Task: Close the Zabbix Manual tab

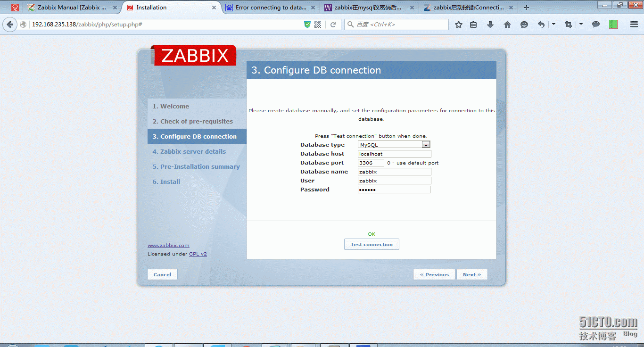Action: coord(115,8)
